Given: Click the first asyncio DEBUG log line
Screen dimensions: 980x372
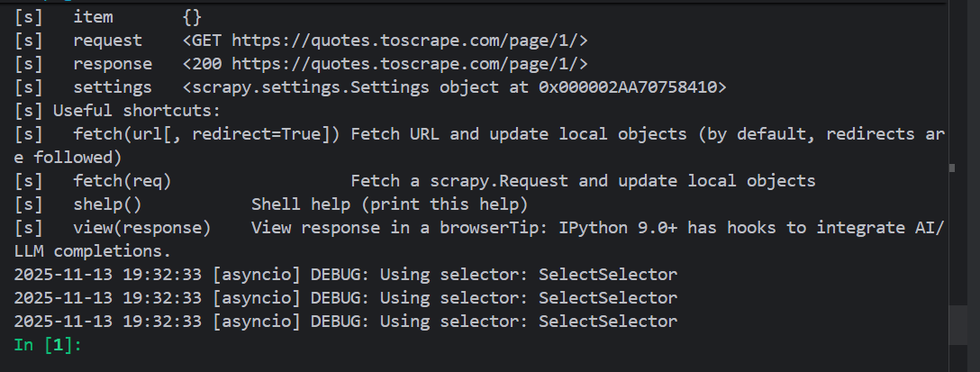Looking at the screenshot, I should coord(345,274).
